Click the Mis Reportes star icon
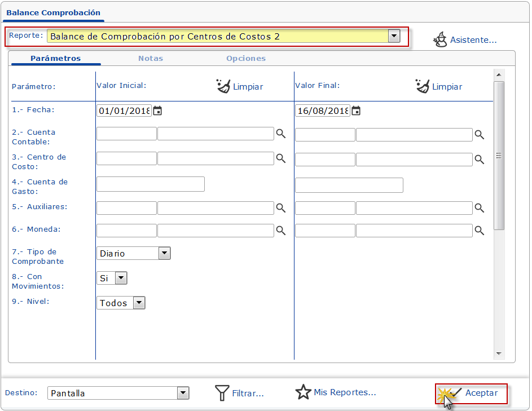The image size is (532, 411). coord(303,392)
